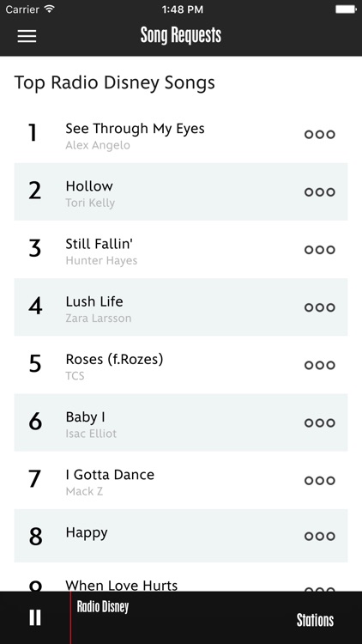
Task: Open more options for See Through My Eyes
Action: tap(320, 134)
